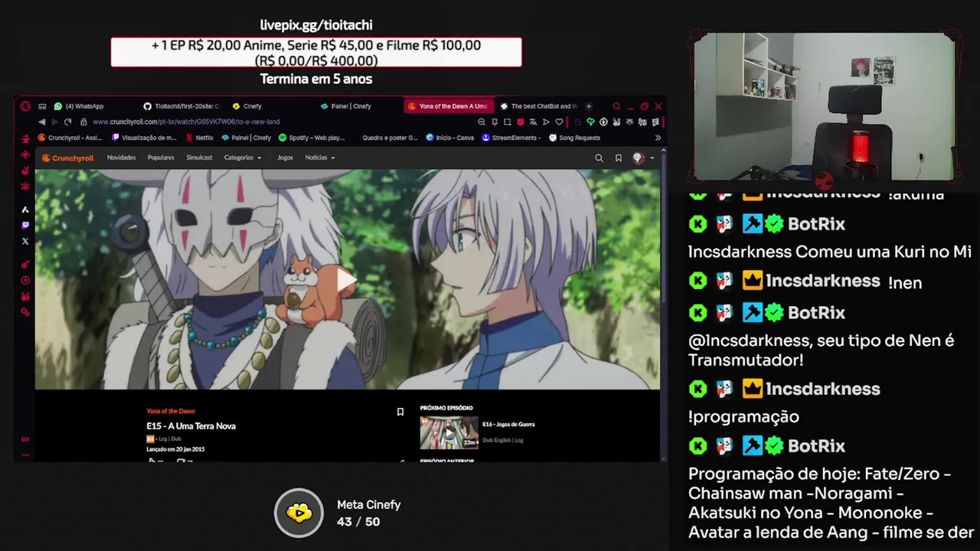The height and width of the screenshot is (551, 980).
Task: Expand the Notícias dropdown
Action: pos(320,158)
